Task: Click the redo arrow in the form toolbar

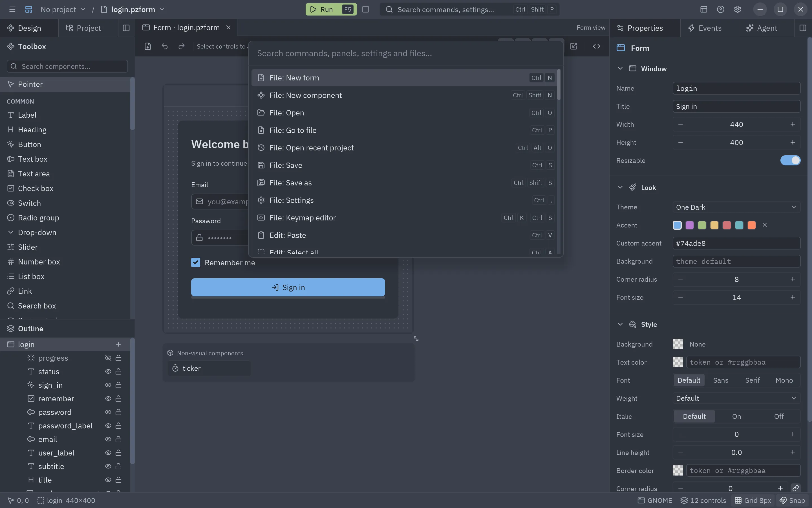Action: click(x=182, y=46)
